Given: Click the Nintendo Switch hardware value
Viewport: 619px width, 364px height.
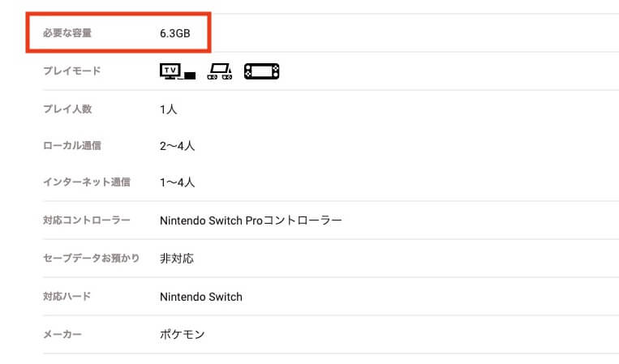Looking at the screenshot, I should point(201,297).
